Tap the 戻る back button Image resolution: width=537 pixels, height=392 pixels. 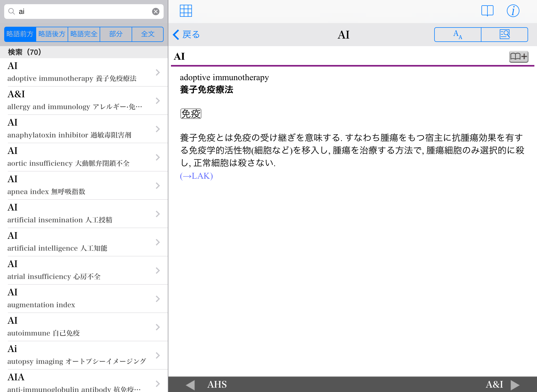pyautogui.click(x=186, y=35)
